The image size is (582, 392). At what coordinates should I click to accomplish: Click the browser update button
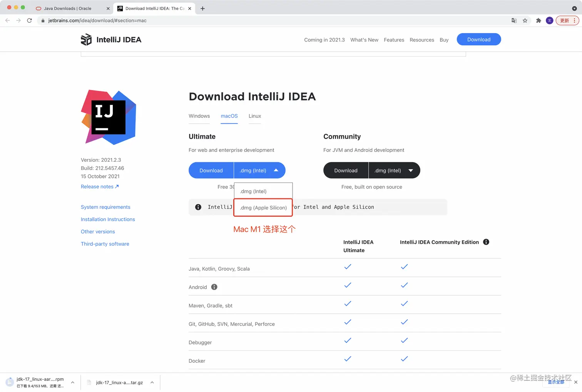point(567,20)
